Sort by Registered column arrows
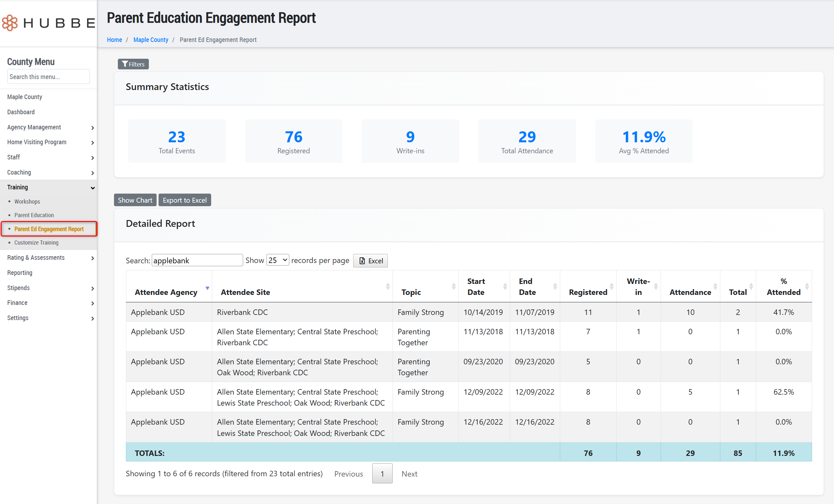The image size is (834, 504). pyautogui.click(x=611, y=287)
